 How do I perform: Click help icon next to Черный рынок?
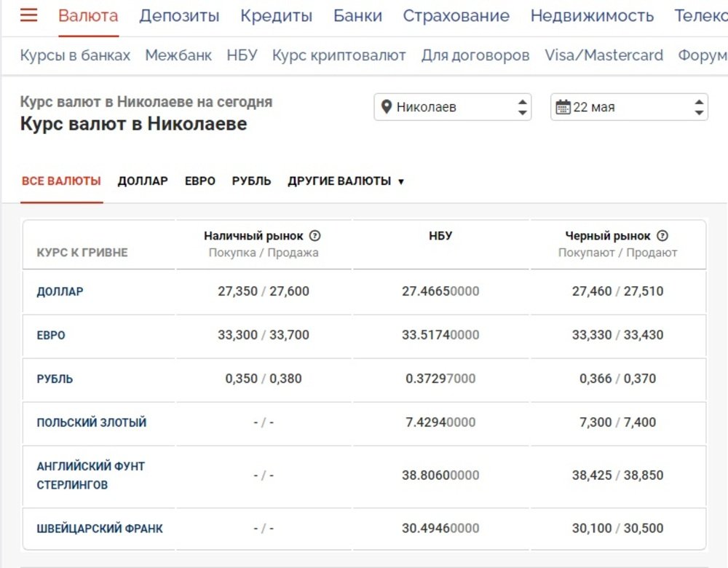662,236
